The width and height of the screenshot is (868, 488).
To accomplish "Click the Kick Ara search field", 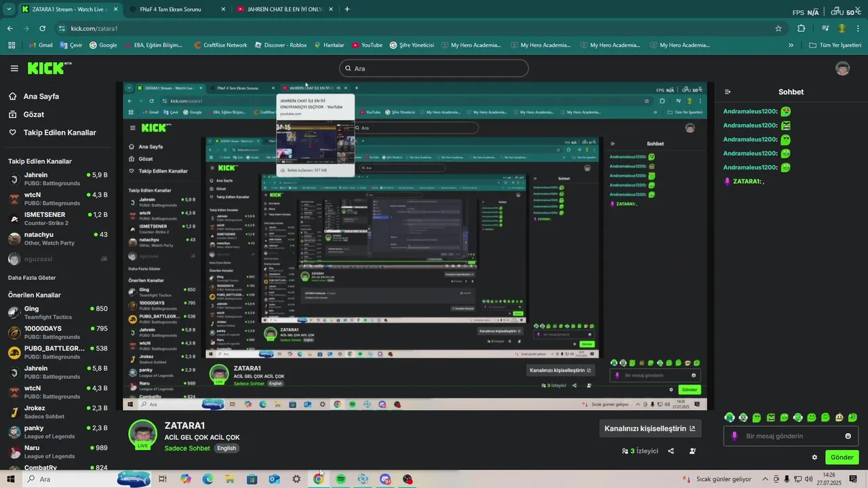I will click(x=434, y=68).
